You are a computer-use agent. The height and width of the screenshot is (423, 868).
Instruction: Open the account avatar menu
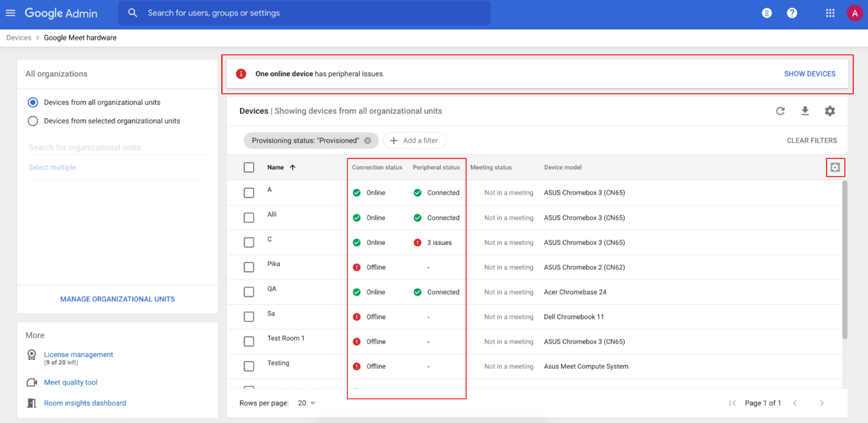click(x=854, y=13)
